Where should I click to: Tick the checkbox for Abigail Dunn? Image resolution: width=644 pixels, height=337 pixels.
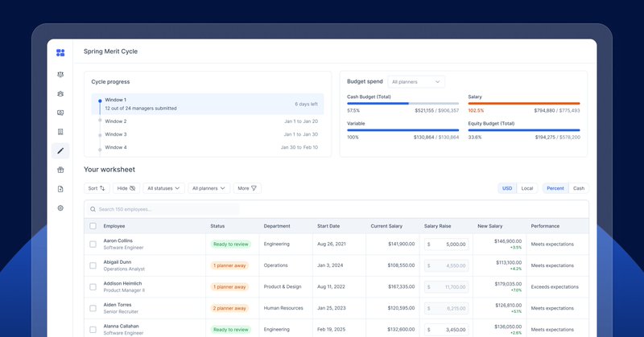coord(93,265)
